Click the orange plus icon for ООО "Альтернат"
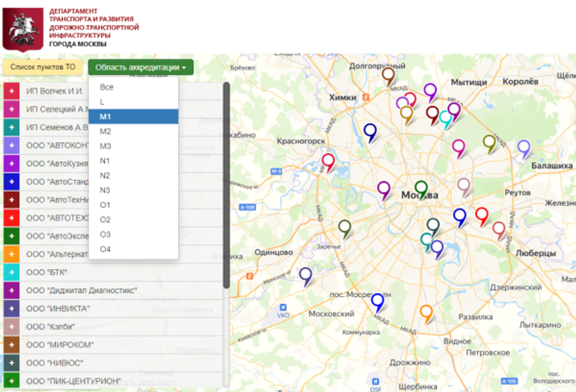576x392 pixels. pos(11,254)
